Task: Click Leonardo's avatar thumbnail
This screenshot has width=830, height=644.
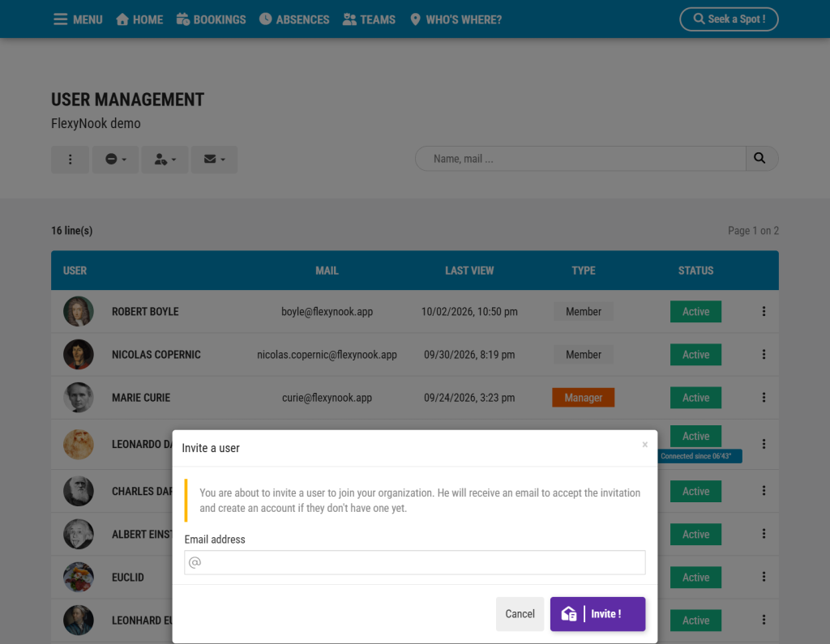Action: pos(79,444)
